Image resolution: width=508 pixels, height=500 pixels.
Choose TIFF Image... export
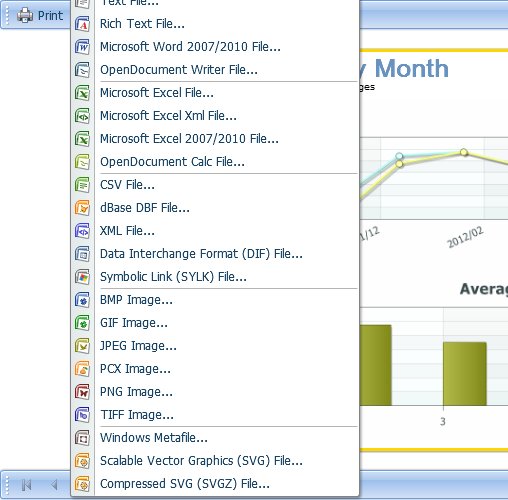(x=215, y=415)
